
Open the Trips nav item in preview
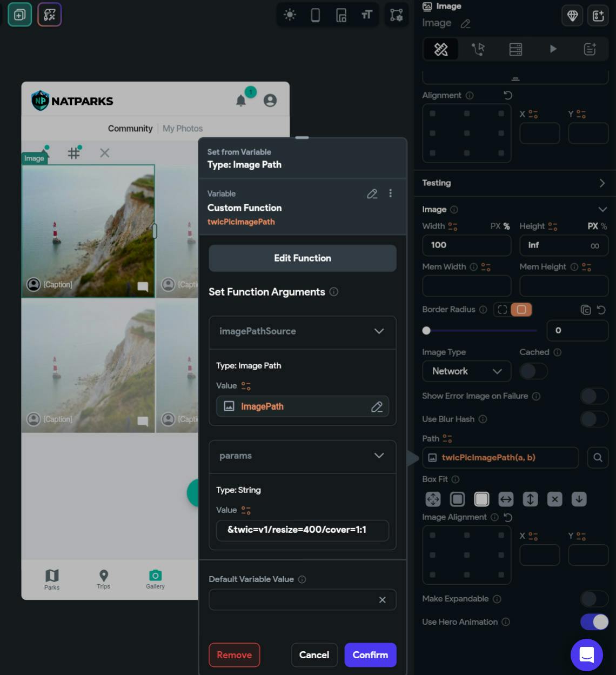pyautogui.click(x=104, y=579)
